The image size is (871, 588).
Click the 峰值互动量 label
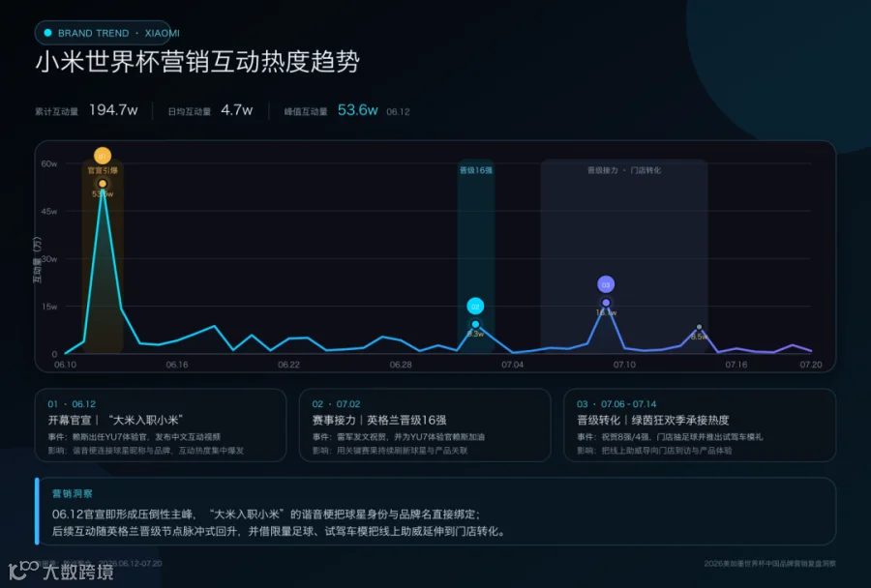pyautogui.click(x=306, y=111)
